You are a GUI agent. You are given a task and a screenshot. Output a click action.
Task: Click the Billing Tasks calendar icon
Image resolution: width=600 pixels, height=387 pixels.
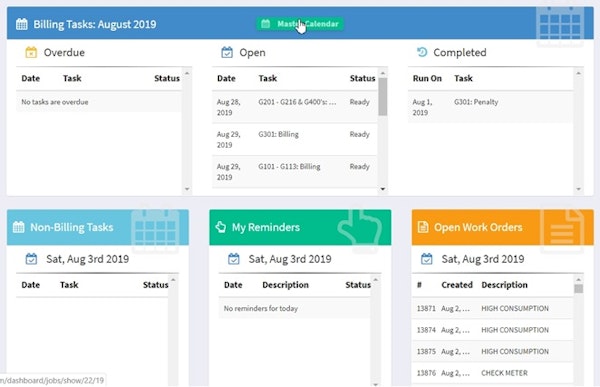[21, 24]
